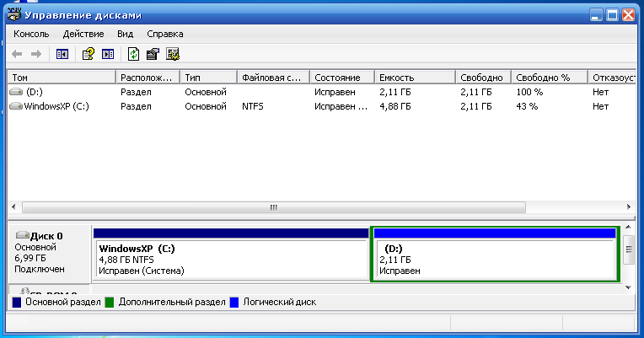Minimize the Disk Management window
The width and height of the screenshot is (644, 338).
click(596, 15)
